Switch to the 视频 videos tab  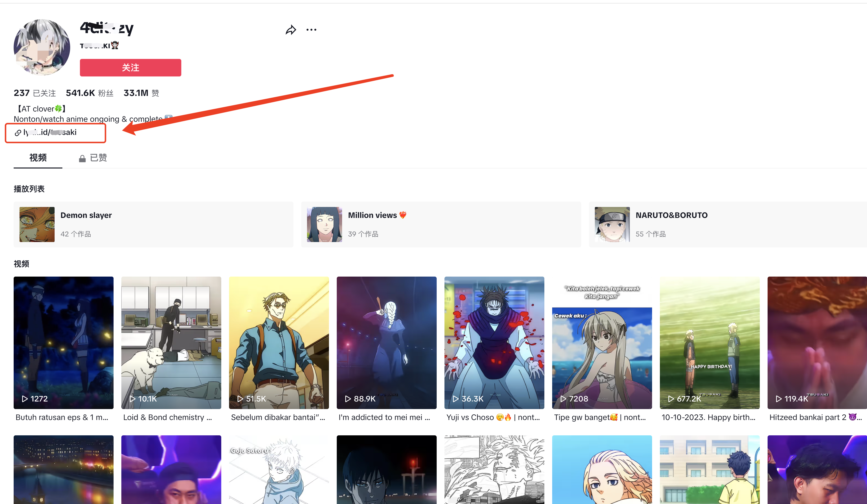(x=38, y=158)
